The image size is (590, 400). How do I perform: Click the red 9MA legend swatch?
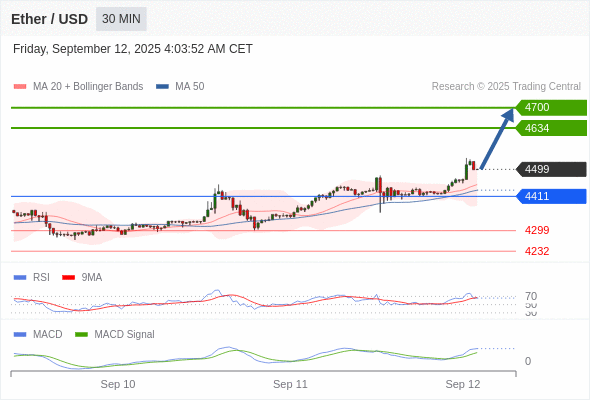(x=68, y=278)
